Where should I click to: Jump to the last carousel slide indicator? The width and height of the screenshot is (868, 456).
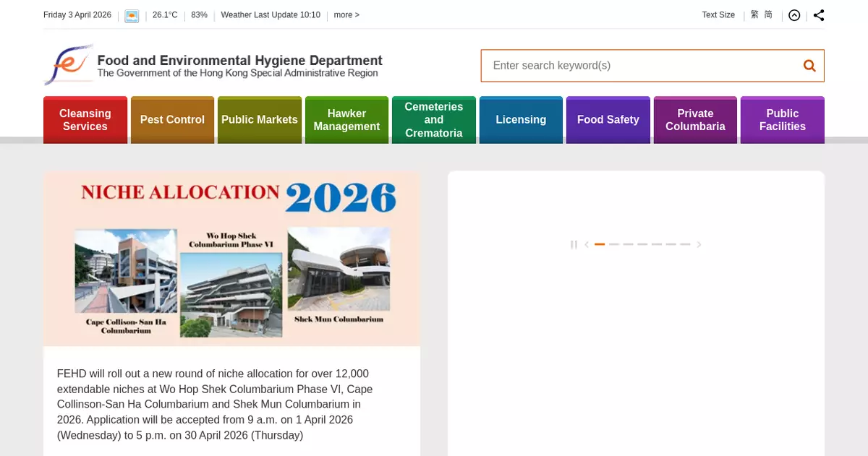[x=685, y=245]
